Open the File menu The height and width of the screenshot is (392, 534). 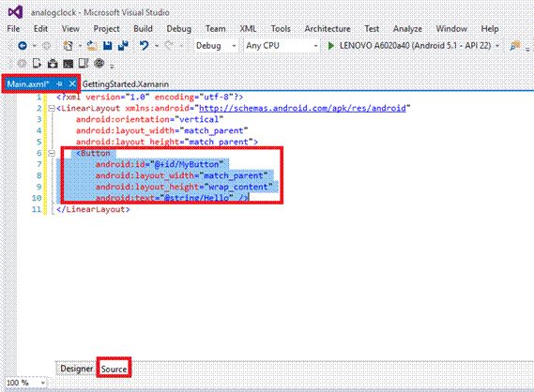pyautogui.click(x=14, y=28)
